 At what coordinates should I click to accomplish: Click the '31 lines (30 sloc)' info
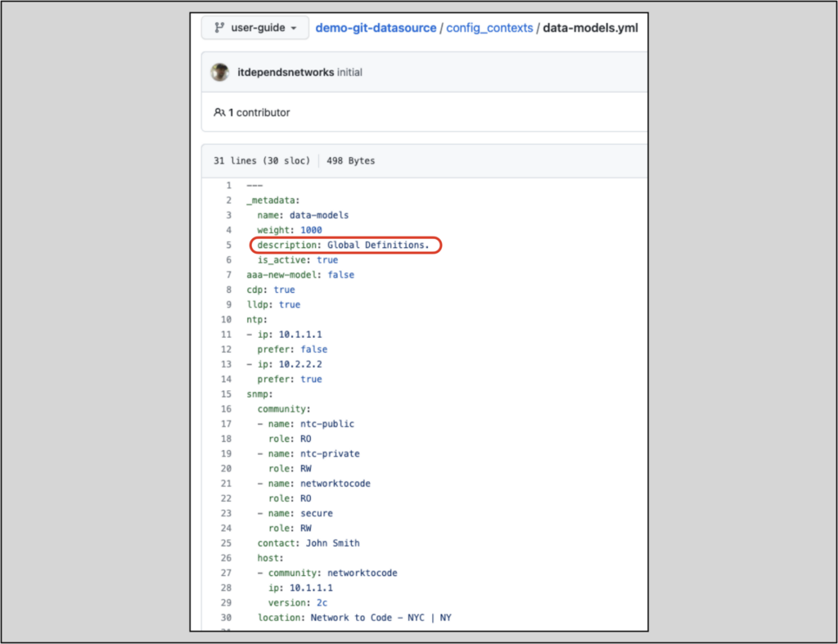click(x=262, y=161)
